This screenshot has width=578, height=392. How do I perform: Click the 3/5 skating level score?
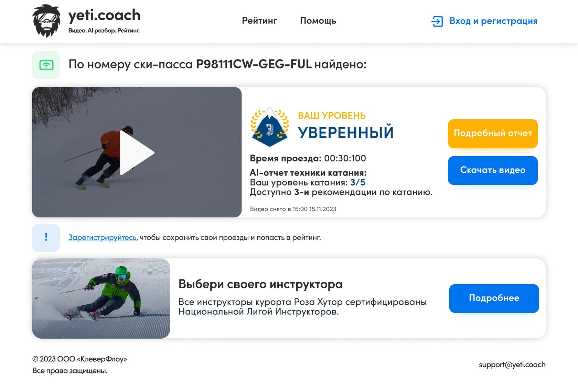click(x=358, y=182)
